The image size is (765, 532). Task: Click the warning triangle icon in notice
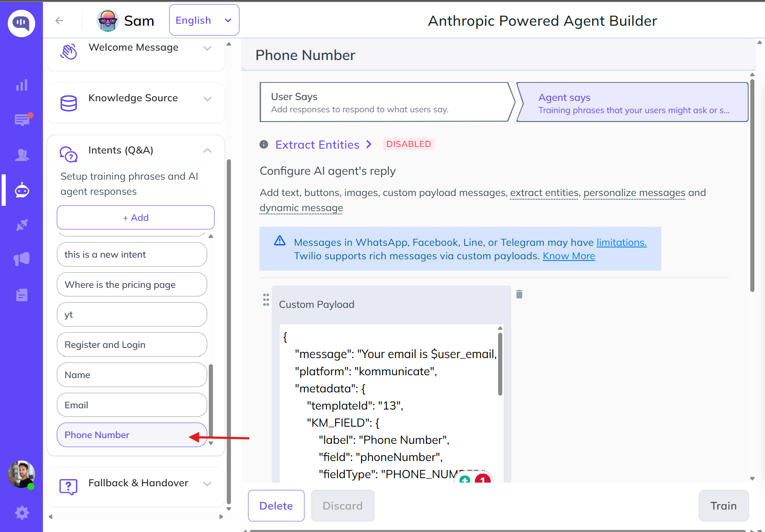[280, 240]
